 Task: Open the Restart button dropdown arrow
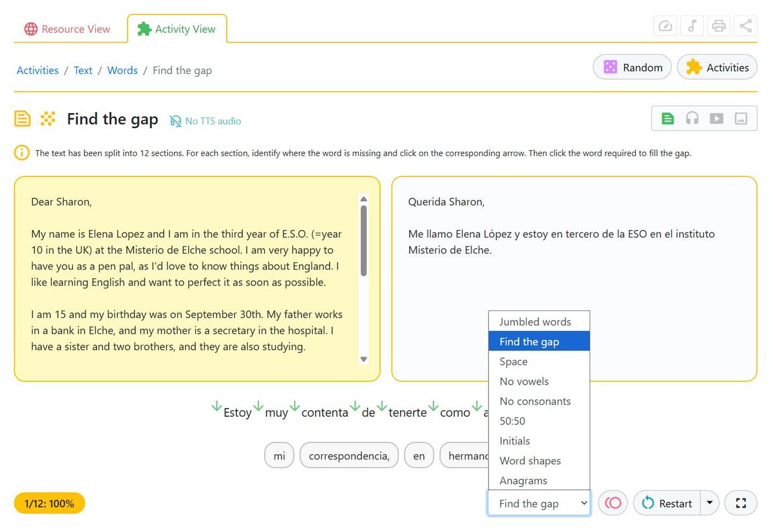pyautogui.click(x=711, y=503)
